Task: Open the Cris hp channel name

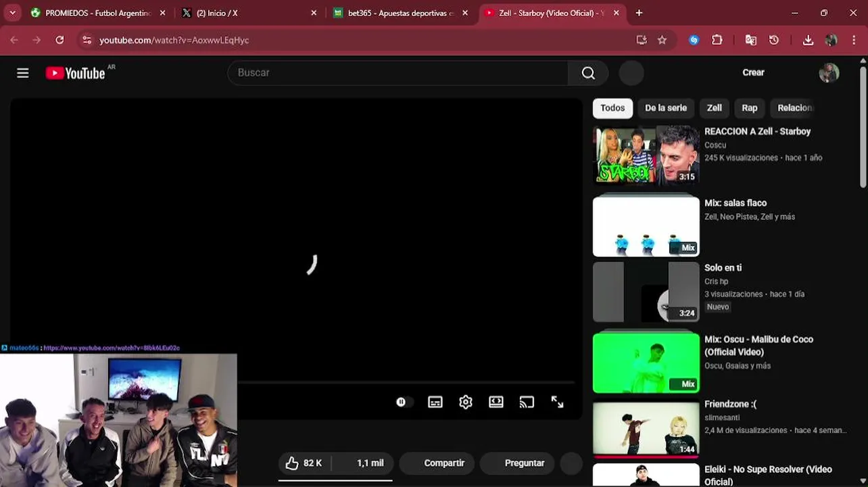Action: [716, 281]
